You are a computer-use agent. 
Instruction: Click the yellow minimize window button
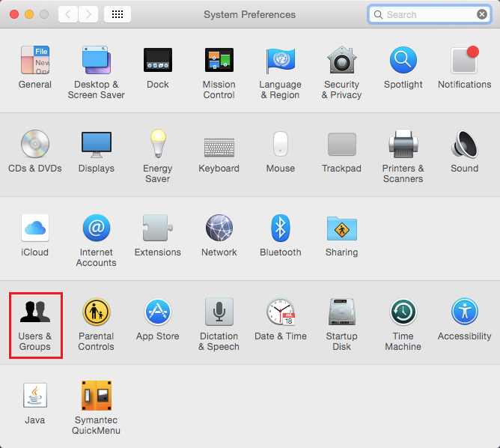point(29,14)
